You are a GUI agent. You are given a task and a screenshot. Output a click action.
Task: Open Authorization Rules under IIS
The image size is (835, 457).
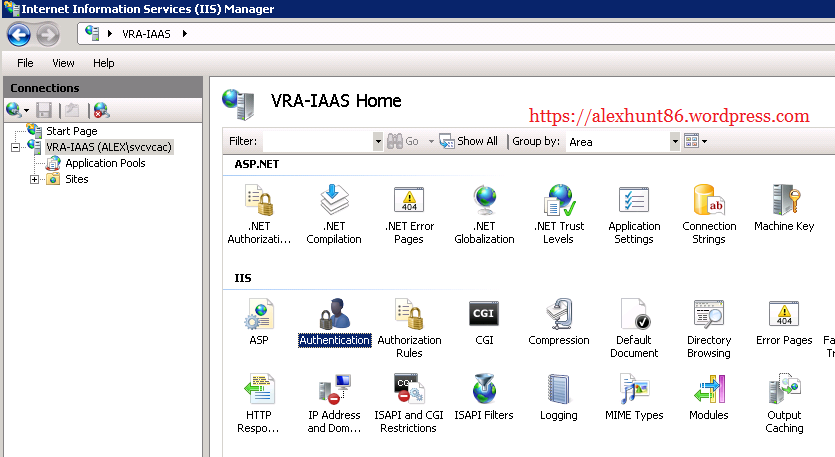(x=409, y=328)
